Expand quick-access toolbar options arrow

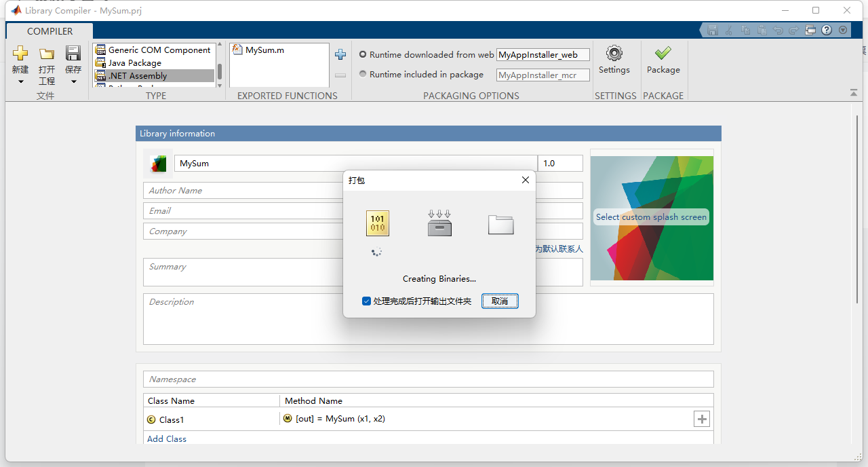pos(843,30)
